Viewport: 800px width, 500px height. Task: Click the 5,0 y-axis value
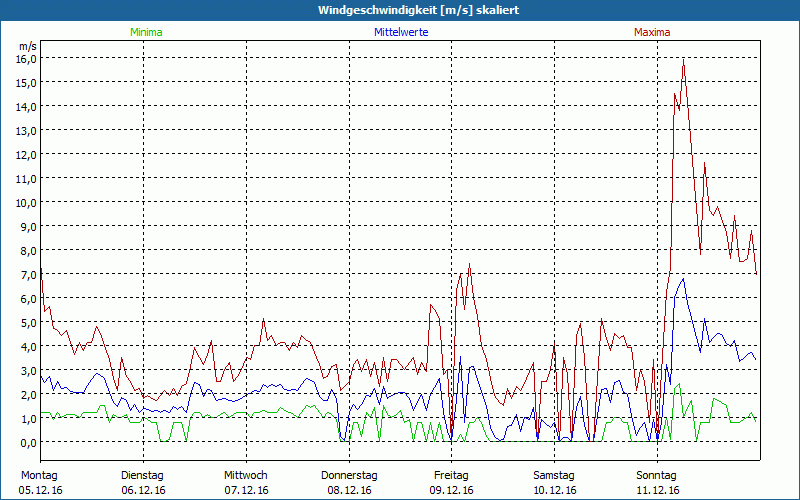pos(29,322)
